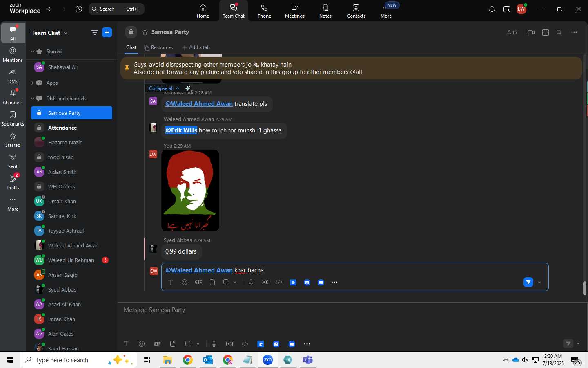This screenshot has width=588, height=368.
Task: Open the Imran Khan chat
Action: tap(71, 319)
